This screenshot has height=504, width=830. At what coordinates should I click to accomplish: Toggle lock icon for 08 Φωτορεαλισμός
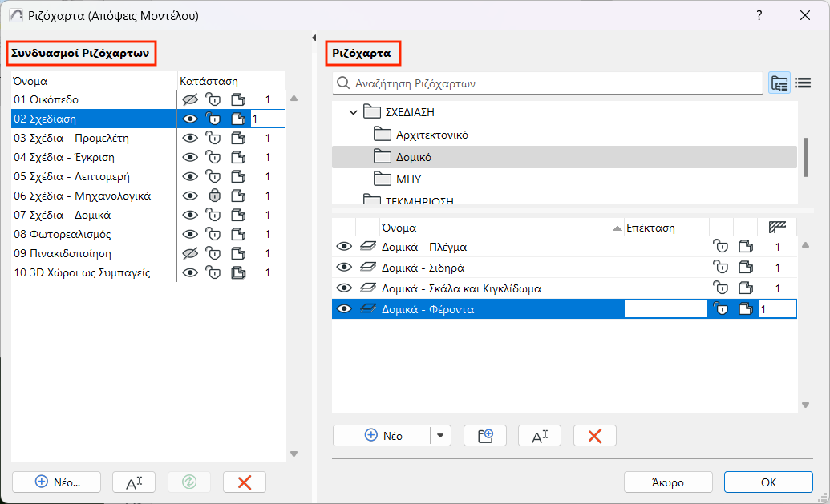213,234
